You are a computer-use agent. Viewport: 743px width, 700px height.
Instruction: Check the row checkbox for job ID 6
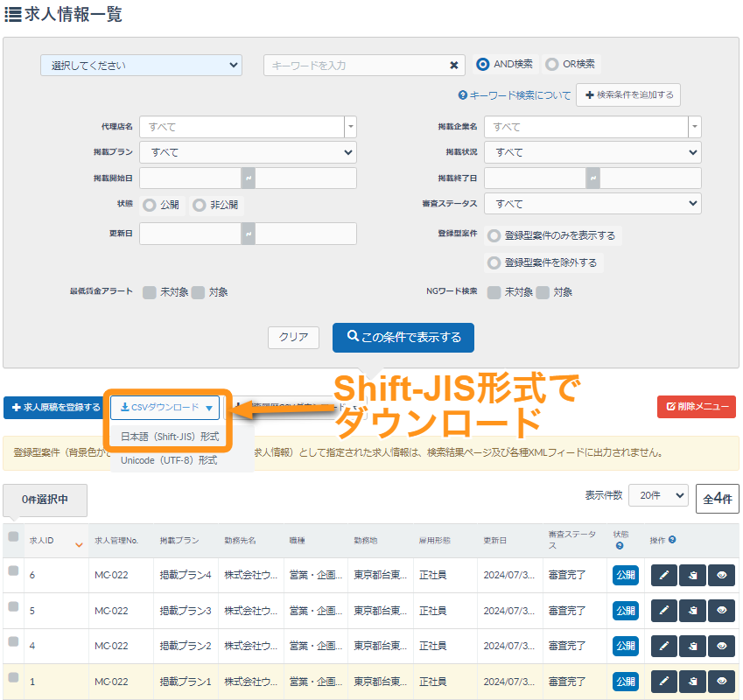[x=13, y=570]
